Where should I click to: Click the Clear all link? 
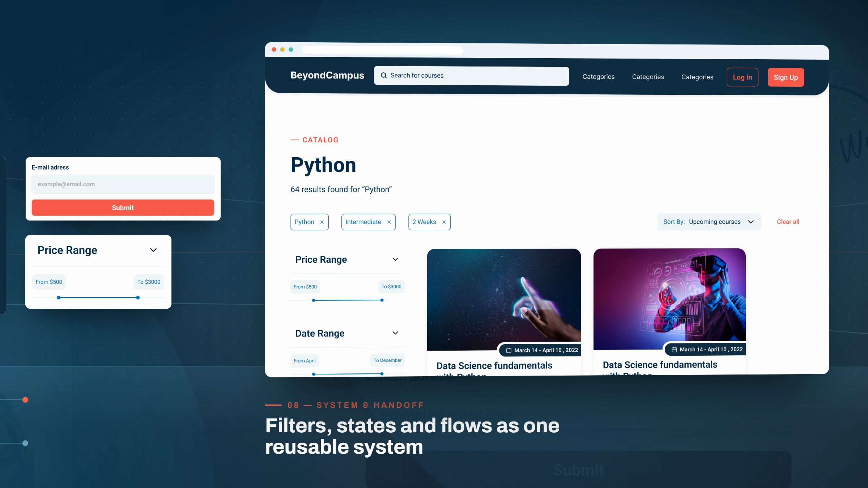pyautogui.click(x=788, y=222)
